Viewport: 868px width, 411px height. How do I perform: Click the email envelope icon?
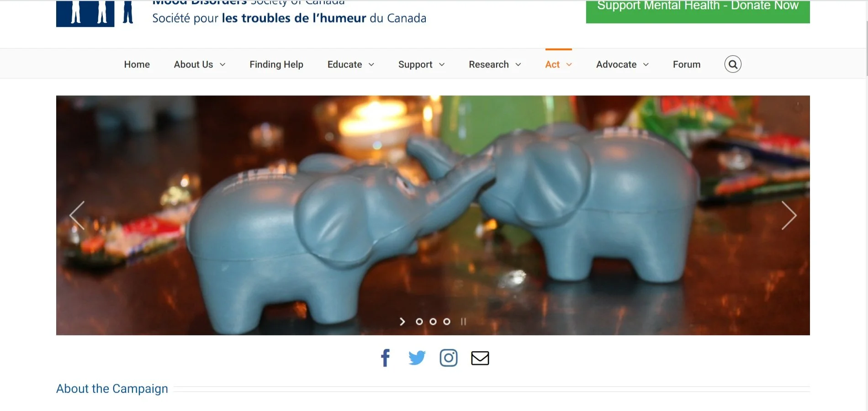[480, 358]
